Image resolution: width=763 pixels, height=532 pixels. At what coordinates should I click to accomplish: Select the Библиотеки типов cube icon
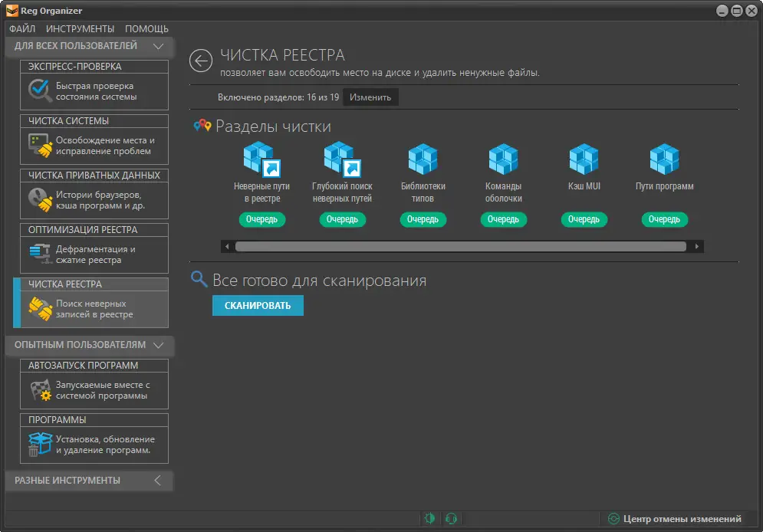pos(423,159)
